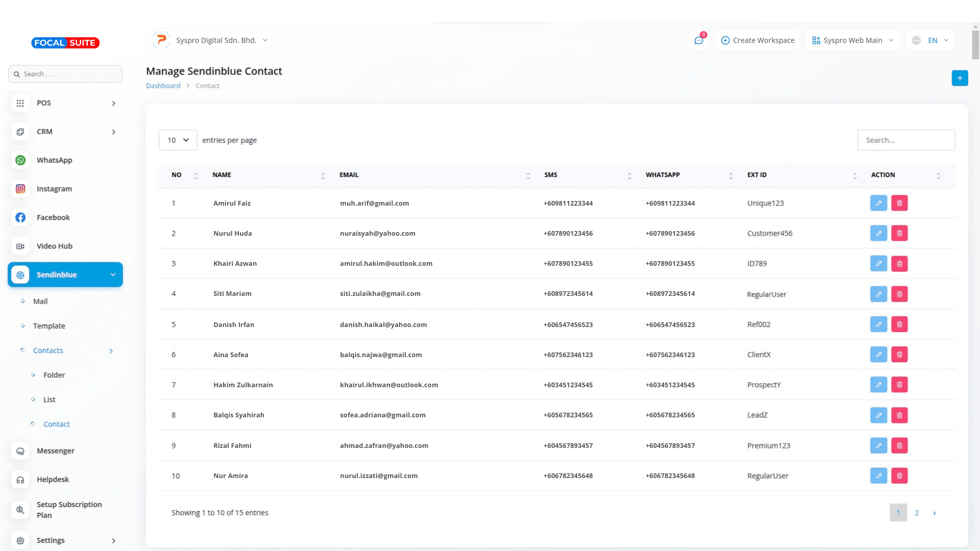Go to page 2 of results
Screen dimensions: 980x551
[917, 513]
